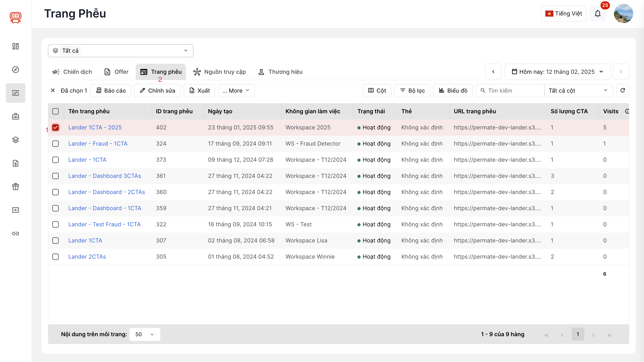Clear selection with the X icon
The height and width of the screenshot is (362, 644).
(53, 91)
